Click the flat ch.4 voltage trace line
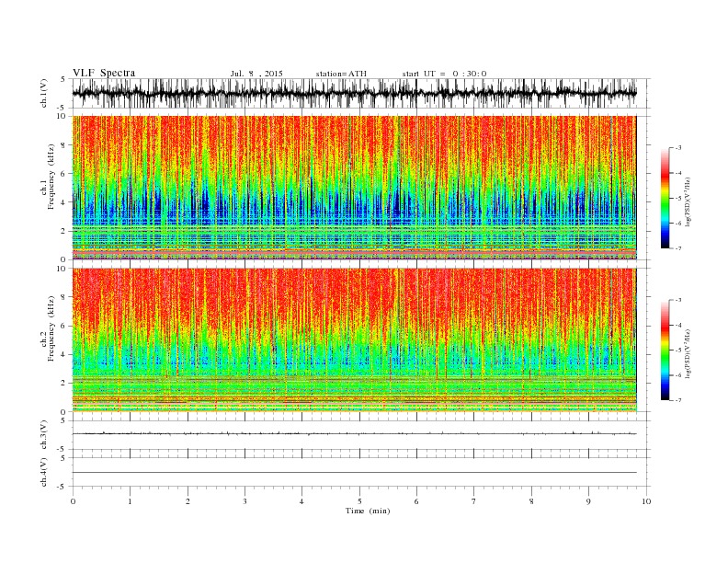The image size is (728, 563). click(354, 473)
